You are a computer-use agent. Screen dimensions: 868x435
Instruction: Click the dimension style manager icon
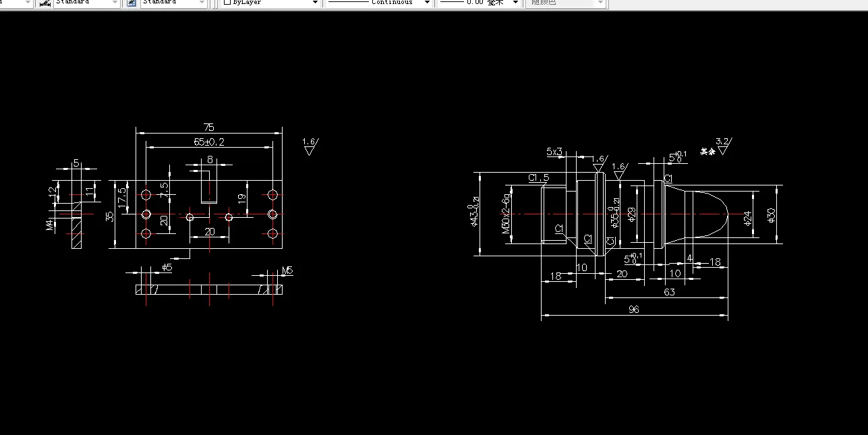point(45,3)
